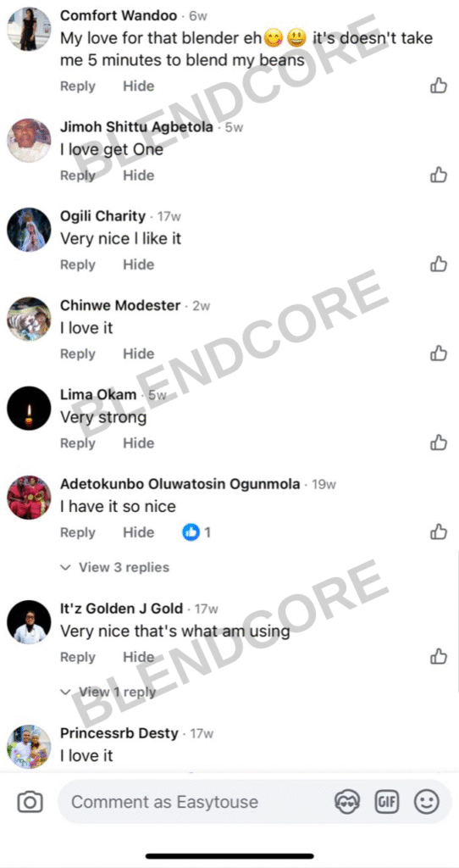
Task: Expand View 3 replies
Action: click(115, 567)
